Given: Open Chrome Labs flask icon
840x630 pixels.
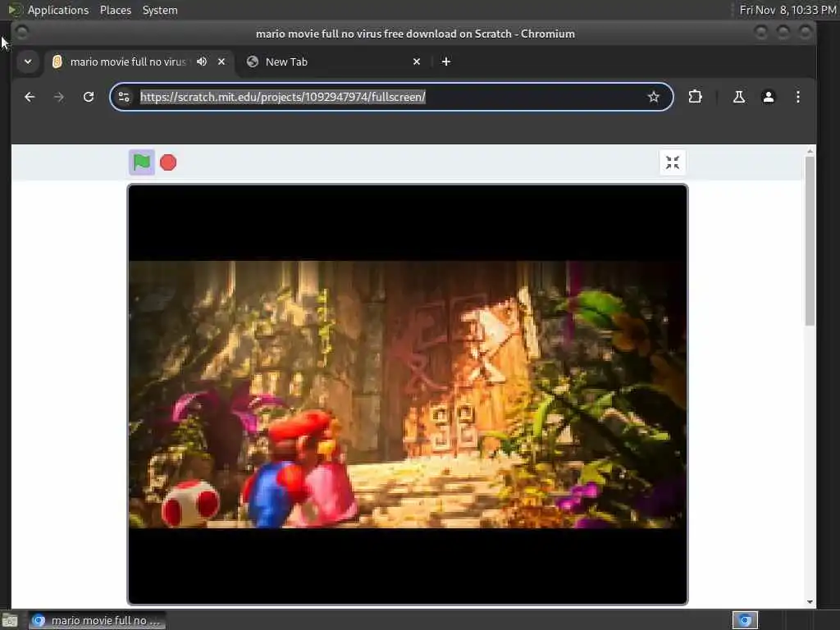Looking at the screenshot, I should 739,97.
